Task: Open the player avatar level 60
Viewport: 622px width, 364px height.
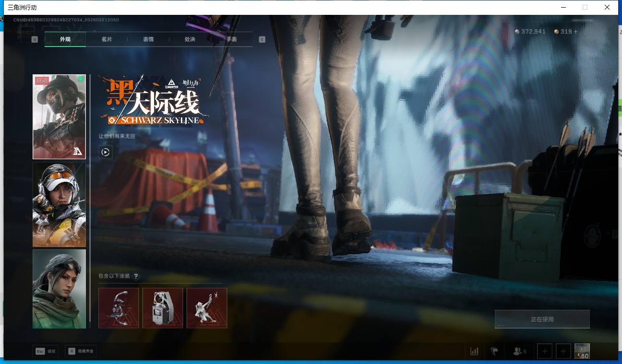Action: coord(582,351)
